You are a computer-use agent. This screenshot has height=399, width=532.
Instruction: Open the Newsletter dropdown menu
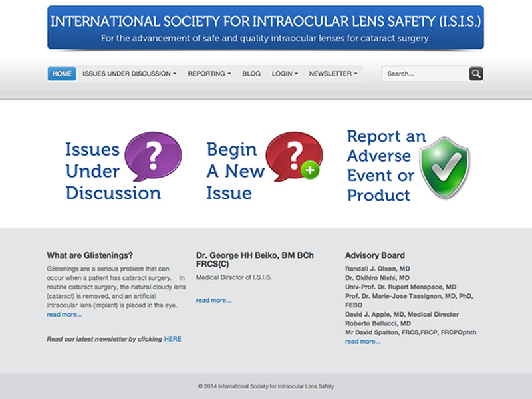pyautogui.click(x=333, y=74)
